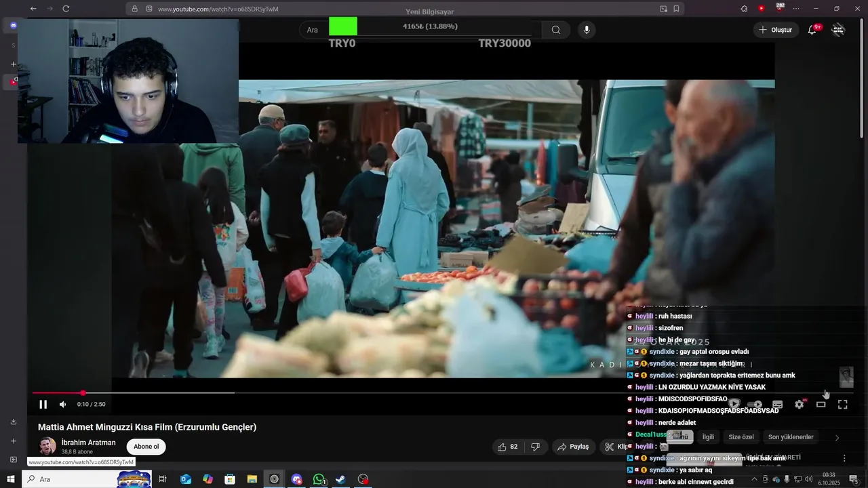
Task: Open File Explorer from the taskbar
Action: [252, 479]
